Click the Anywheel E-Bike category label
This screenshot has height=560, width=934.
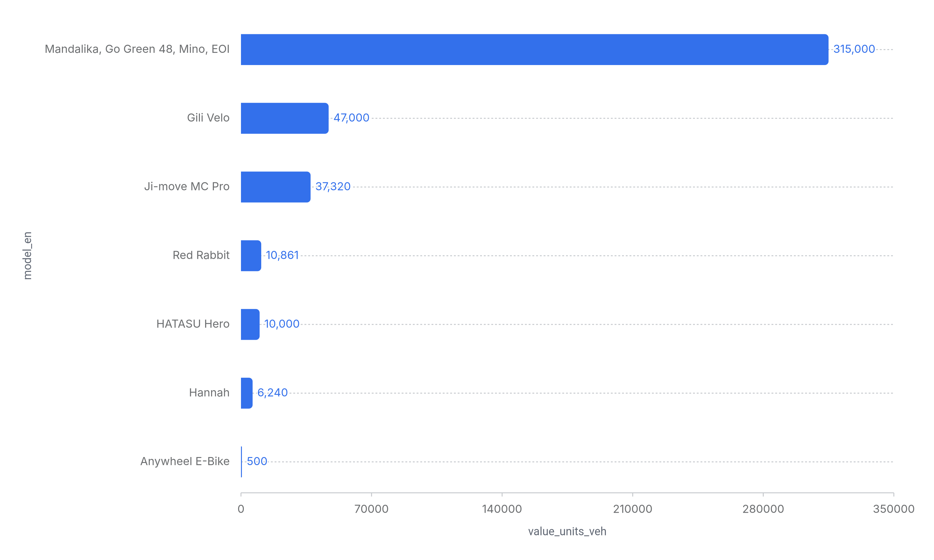point(185,461)
